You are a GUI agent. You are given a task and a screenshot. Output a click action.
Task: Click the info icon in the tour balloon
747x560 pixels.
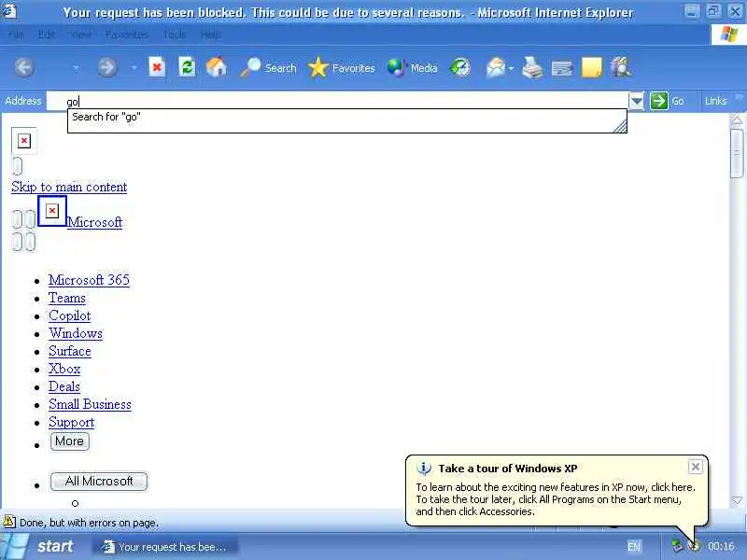pos(424,469)
